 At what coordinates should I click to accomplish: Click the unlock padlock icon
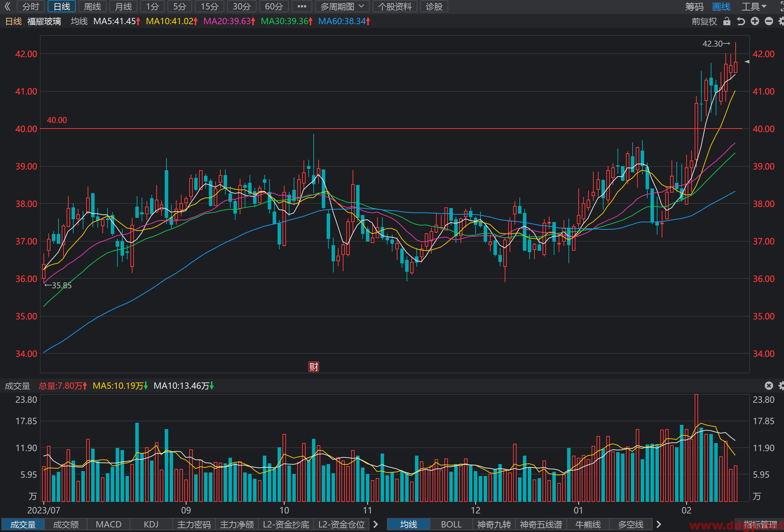[x=727, y=21]
